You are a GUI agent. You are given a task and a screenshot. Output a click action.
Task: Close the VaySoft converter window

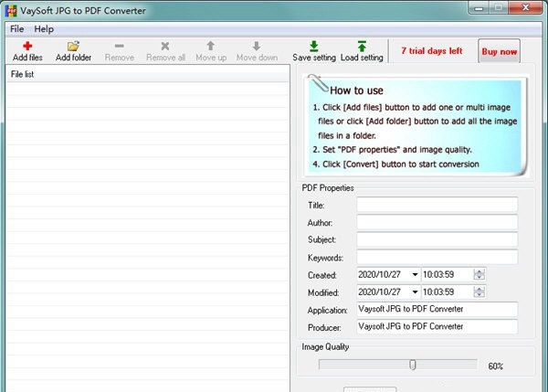[x=525, y=7]
